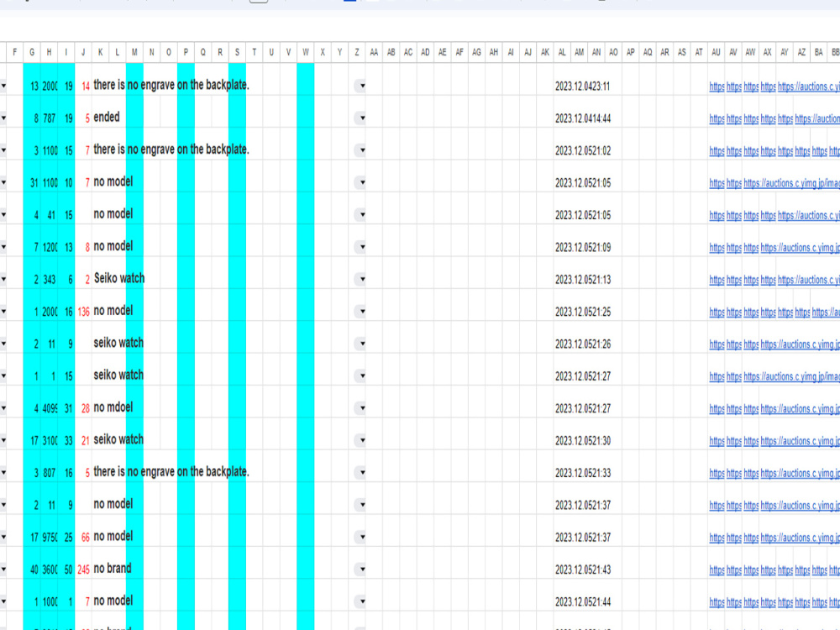The height and width of the screenshot is (630, 840).
Task: Expand the dropdown in the 2023.12.0521:30 row
Action: (360, 440)
